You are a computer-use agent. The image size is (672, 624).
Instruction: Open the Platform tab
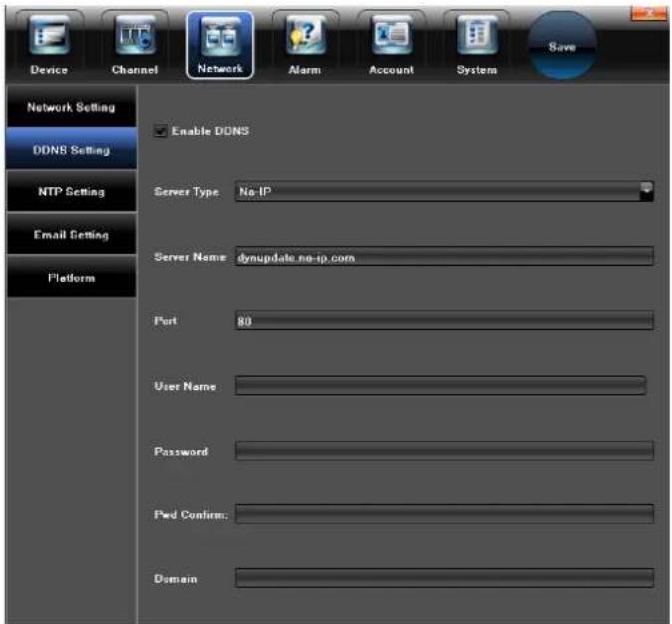[x=71, y=278]
